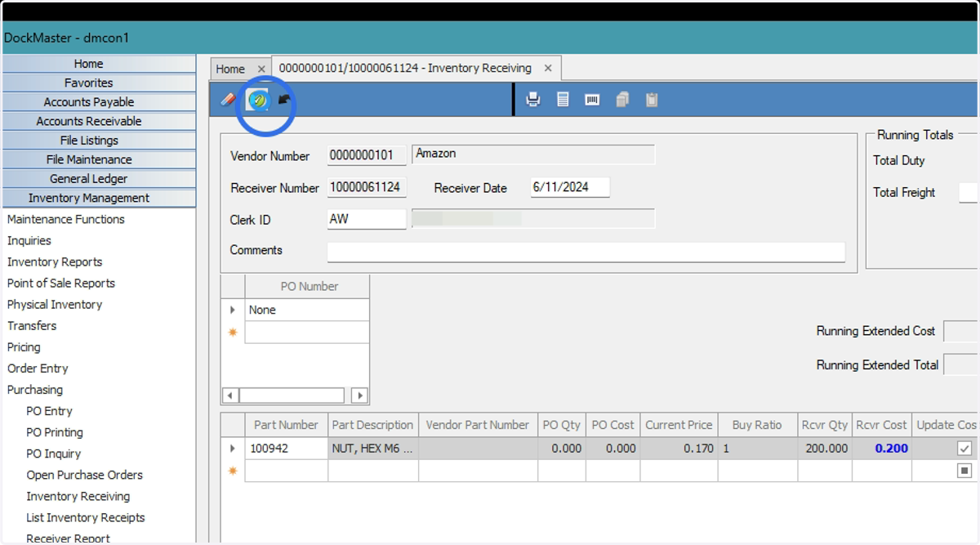Toggle Update Cost checkbox for part 100942
The width and height of the screenshot is (980, 545).
[x=964, y=449]
